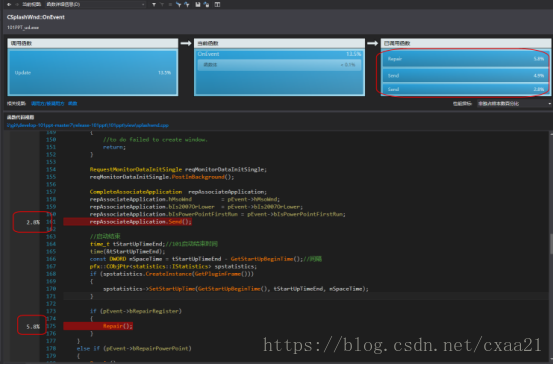Click the bIsPowerPointFirstRun assignment line
The image size is (554, 365).
pyautogui.click(x=218, y=214)
